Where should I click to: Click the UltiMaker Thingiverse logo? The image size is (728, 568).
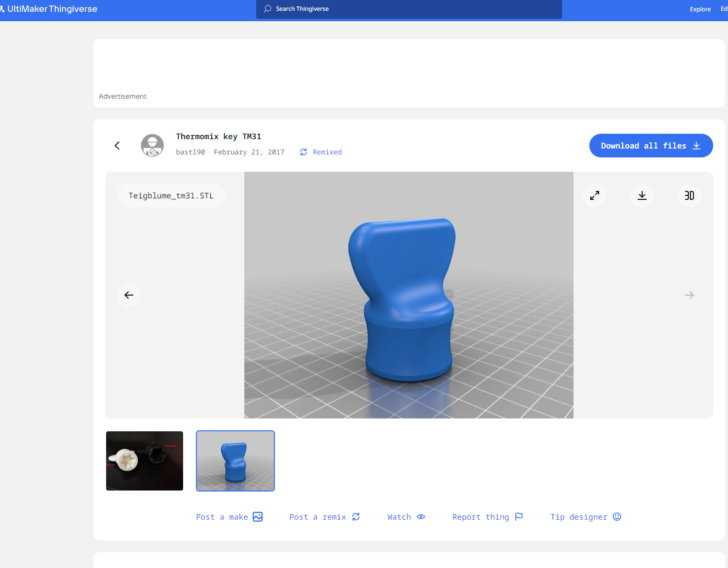click(x=49, y=9)
